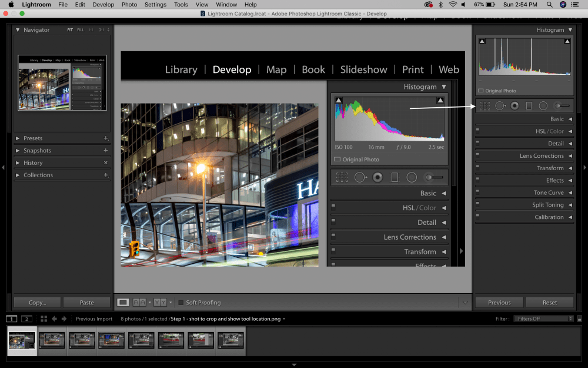This screenshot has width=588, height=368.
Task: Toggle shadow clipping indicator in Histogram
Action: (x=482, y=41)
